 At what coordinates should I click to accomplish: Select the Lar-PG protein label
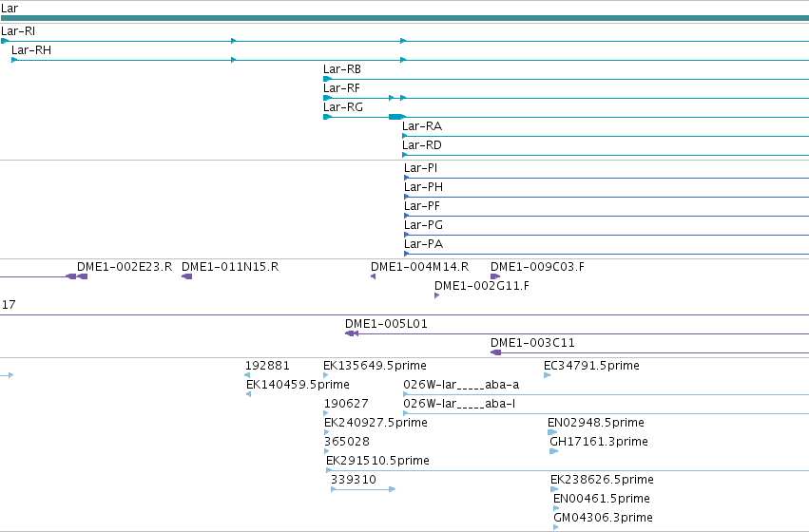pos(424,225)
